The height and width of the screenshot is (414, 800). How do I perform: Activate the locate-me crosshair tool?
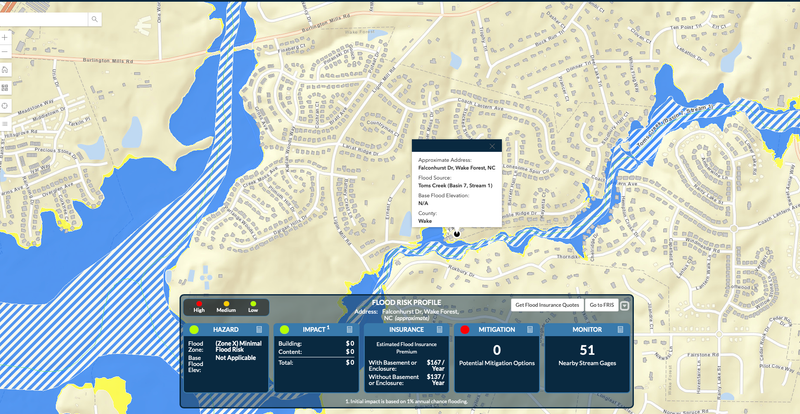[5, 105]
